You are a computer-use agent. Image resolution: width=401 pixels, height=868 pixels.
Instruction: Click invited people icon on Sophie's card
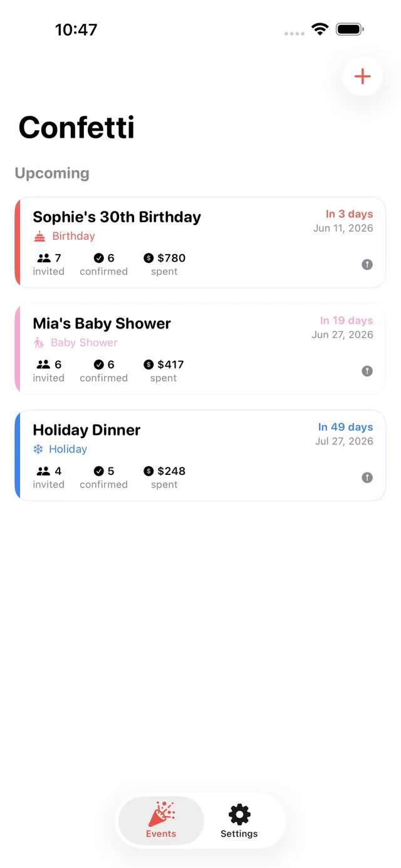tap(43, 258)
